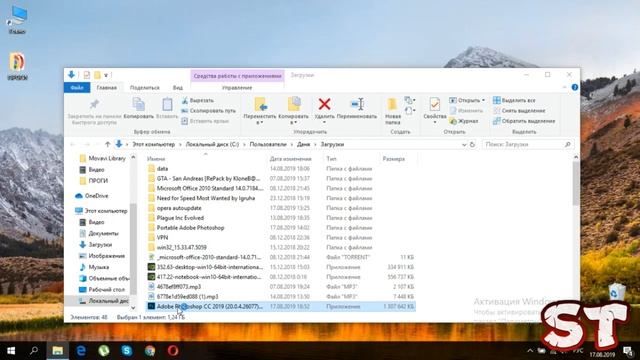This screenshot has height=360, width=640.
Task: Click Select all (Выделить все)
Action: click(x=514, y=100)
